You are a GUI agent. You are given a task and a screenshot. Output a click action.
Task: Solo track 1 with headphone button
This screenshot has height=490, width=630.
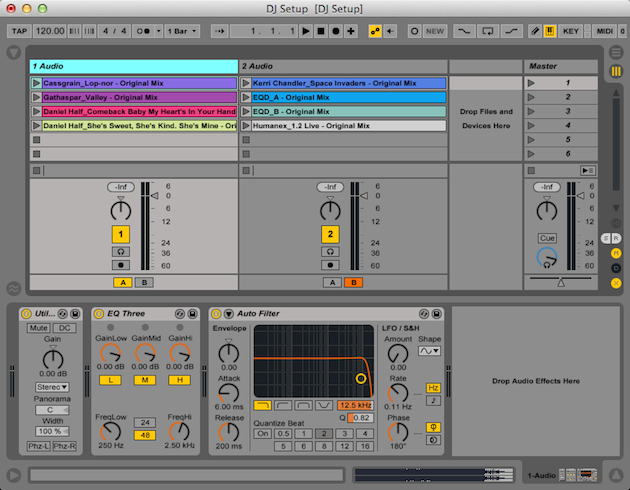[121, 252]
